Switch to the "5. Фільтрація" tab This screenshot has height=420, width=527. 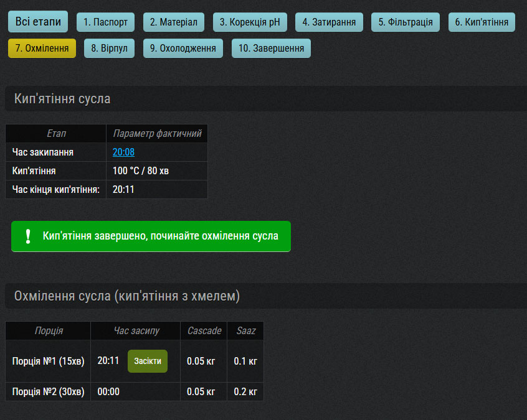coord(406,22)
